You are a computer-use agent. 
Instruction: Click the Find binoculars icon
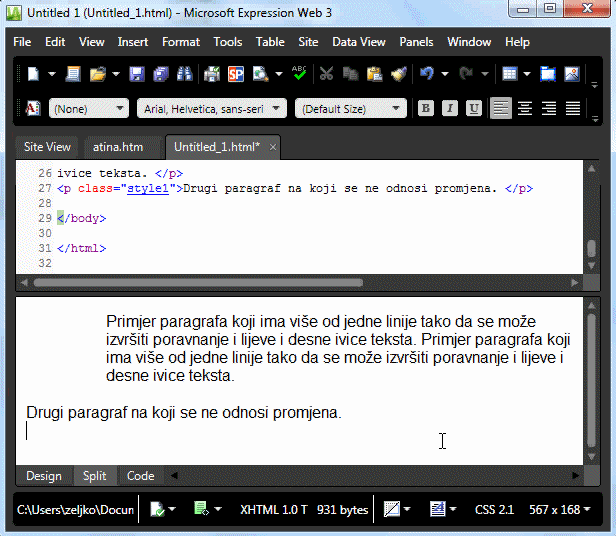click(183, 74)
